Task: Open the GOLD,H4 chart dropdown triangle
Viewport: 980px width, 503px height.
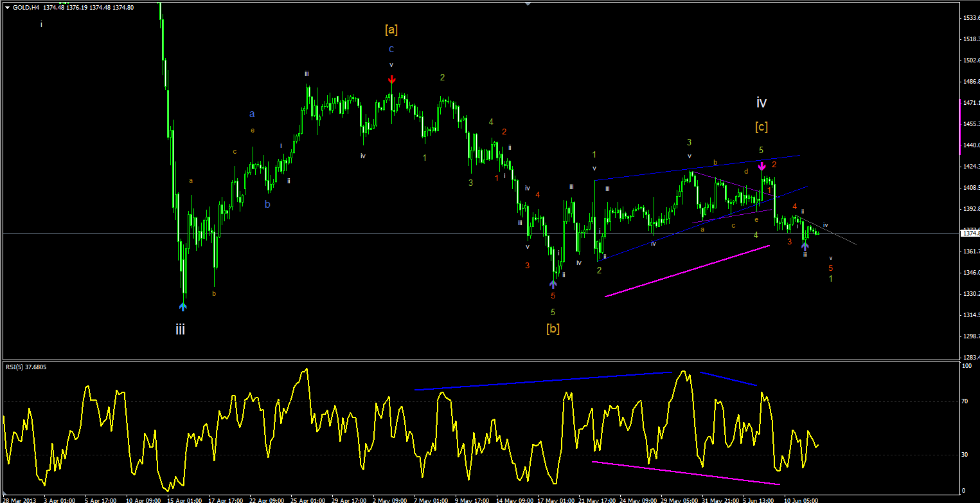Action: [7, 7]
